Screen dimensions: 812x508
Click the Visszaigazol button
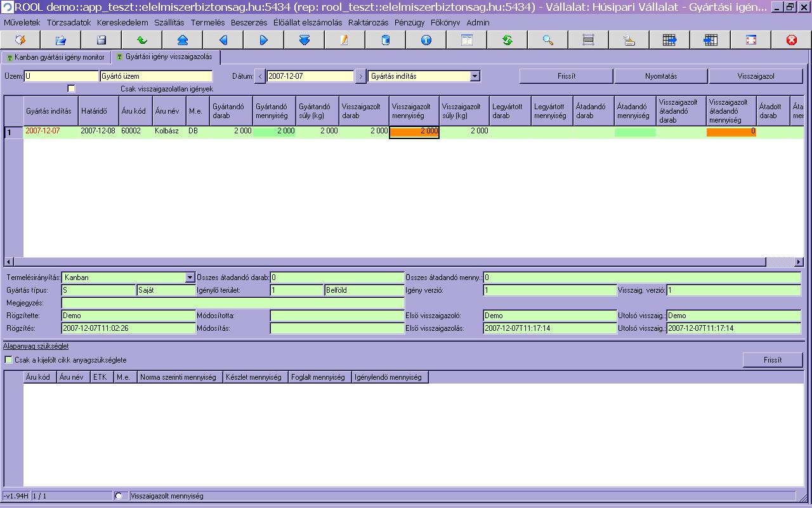coord(756,76)
